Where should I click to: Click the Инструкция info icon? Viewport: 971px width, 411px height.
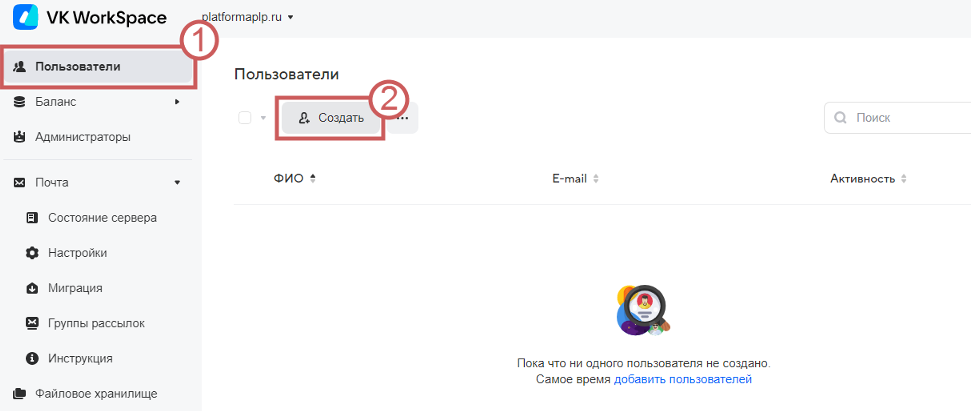(32, 358)
